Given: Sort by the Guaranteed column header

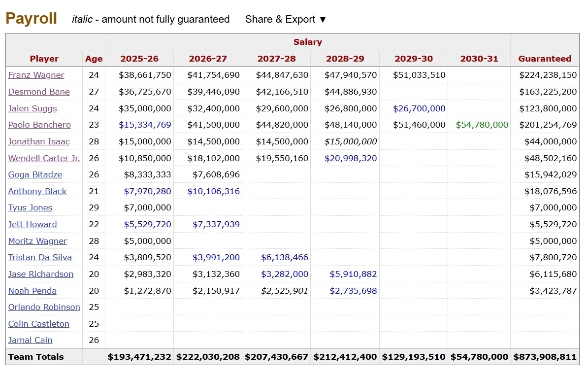Looking at the screenshot, I should (545, 59).
